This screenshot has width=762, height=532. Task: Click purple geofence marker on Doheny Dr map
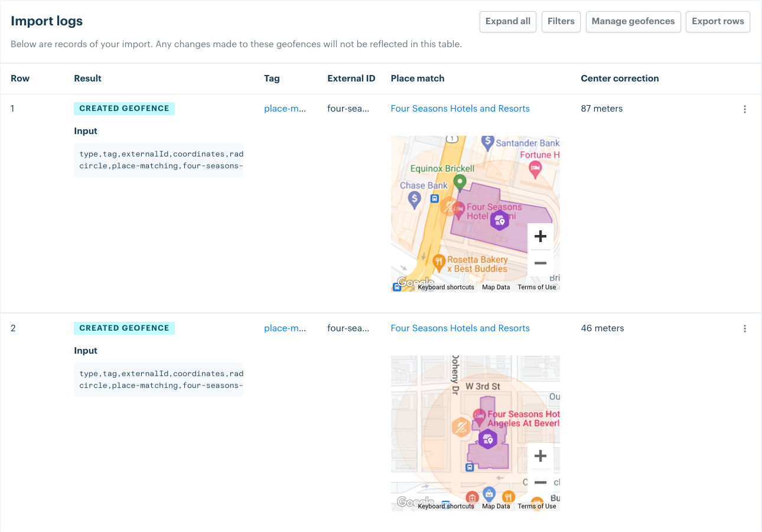tap(487, 439)
